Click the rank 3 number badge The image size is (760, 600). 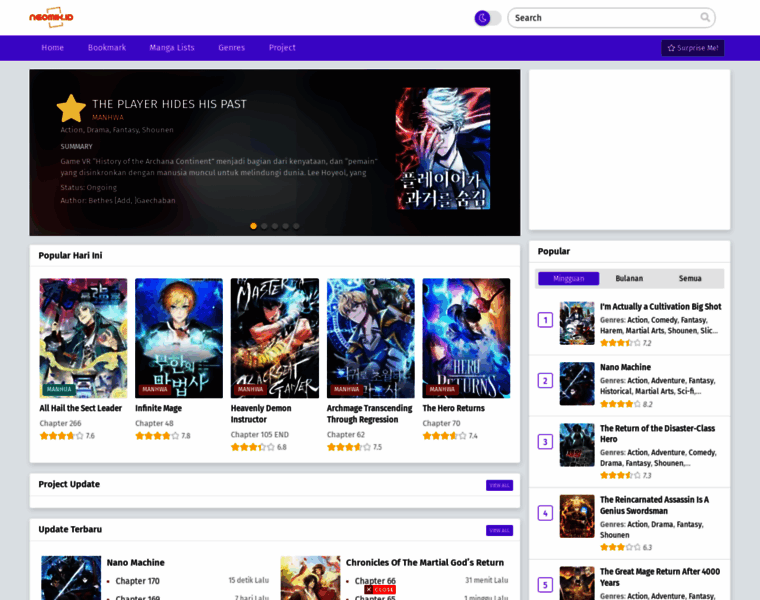(x=545, y=442)
